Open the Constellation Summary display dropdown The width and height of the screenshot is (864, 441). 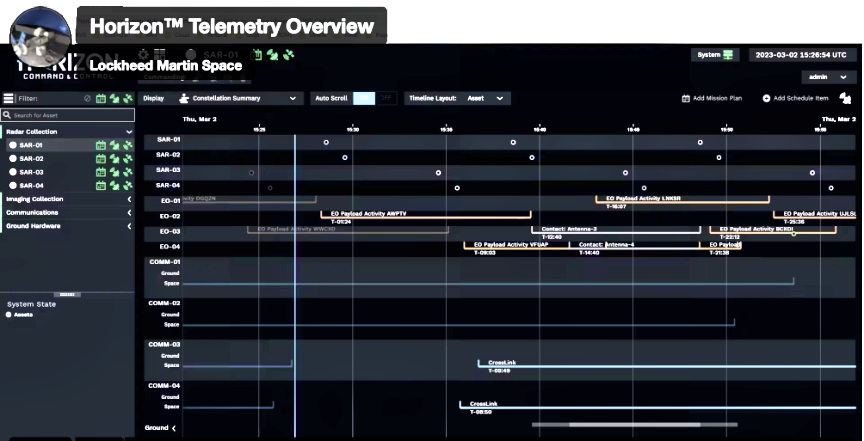[x=238, y=98]
